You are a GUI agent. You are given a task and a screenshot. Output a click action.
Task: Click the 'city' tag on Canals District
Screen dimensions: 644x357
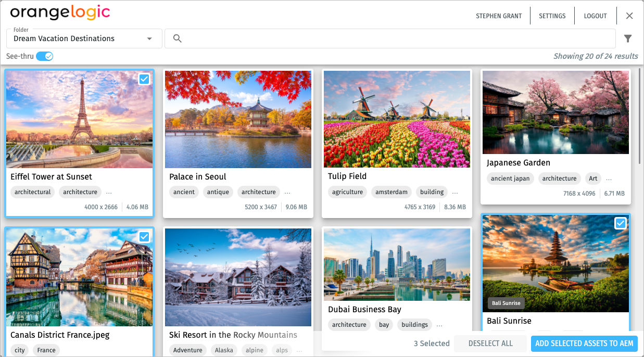pos(20,350)
